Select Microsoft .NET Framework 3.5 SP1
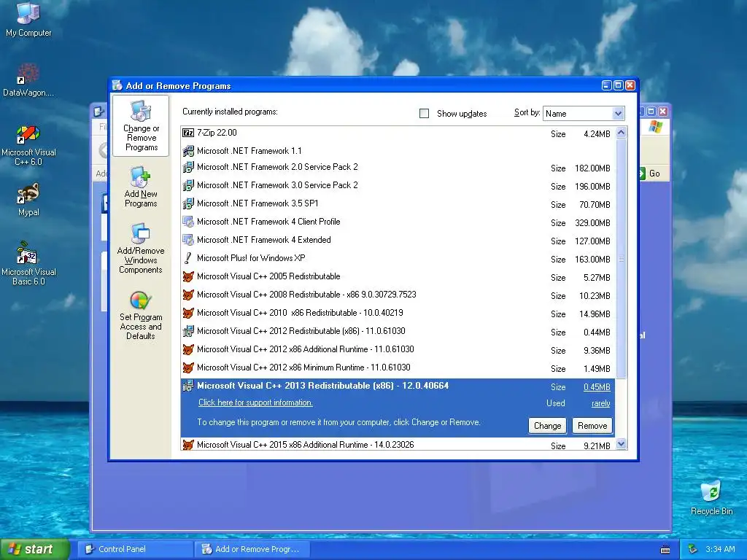 click(398, 204)
